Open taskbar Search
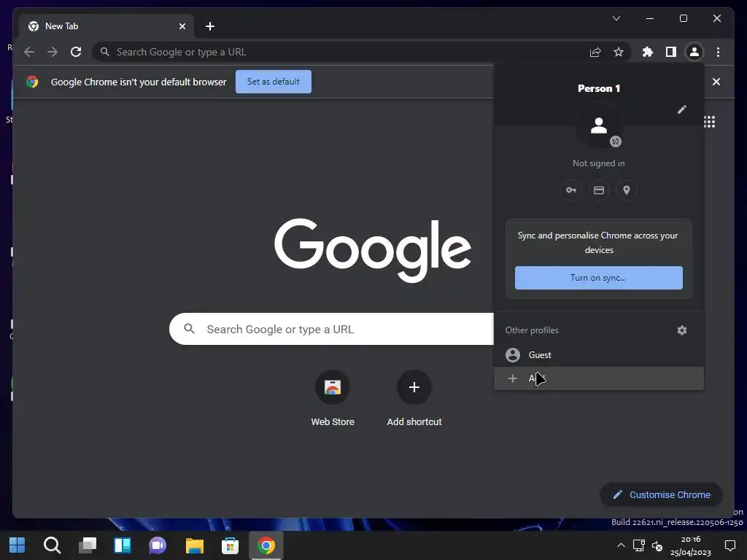This screenshot has height=560, width=747. tap(52, 545)
